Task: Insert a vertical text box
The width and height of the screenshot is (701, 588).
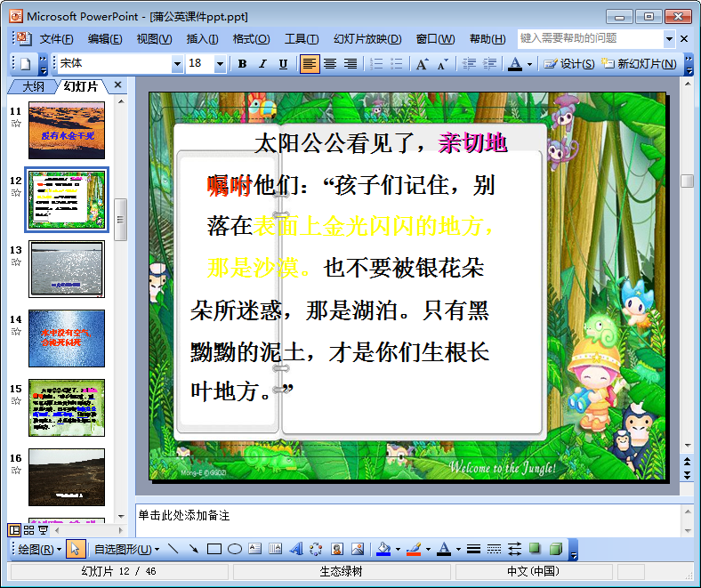Action: coord(276,549)
